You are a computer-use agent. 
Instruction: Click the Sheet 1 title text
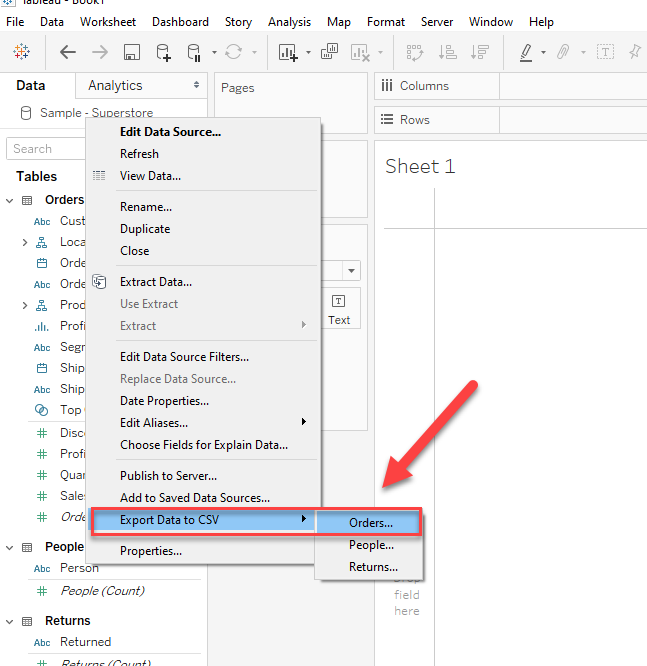click(x=420, y=166)
